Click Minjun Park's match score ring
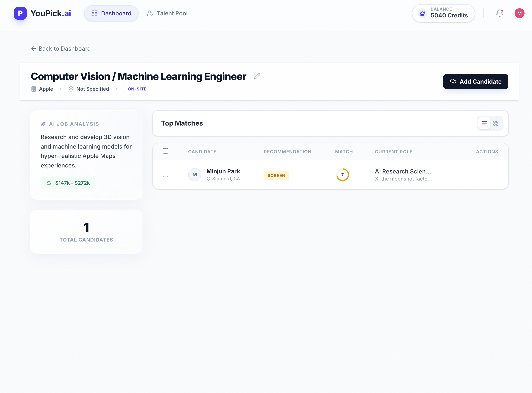Image resolution: width=532 pixels, height=393 pixels. pos(343,174)
